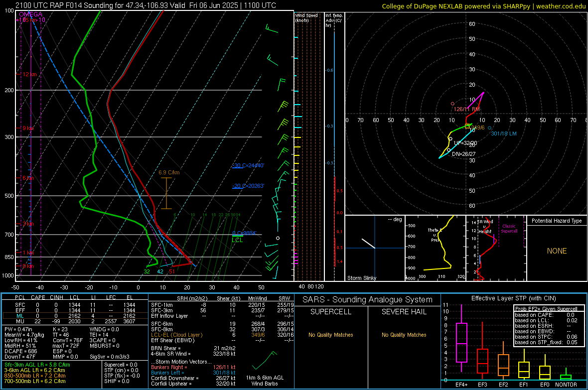Click the ConvT = 76F value
This screenshot has height=390, width=588.
[68, 340]
